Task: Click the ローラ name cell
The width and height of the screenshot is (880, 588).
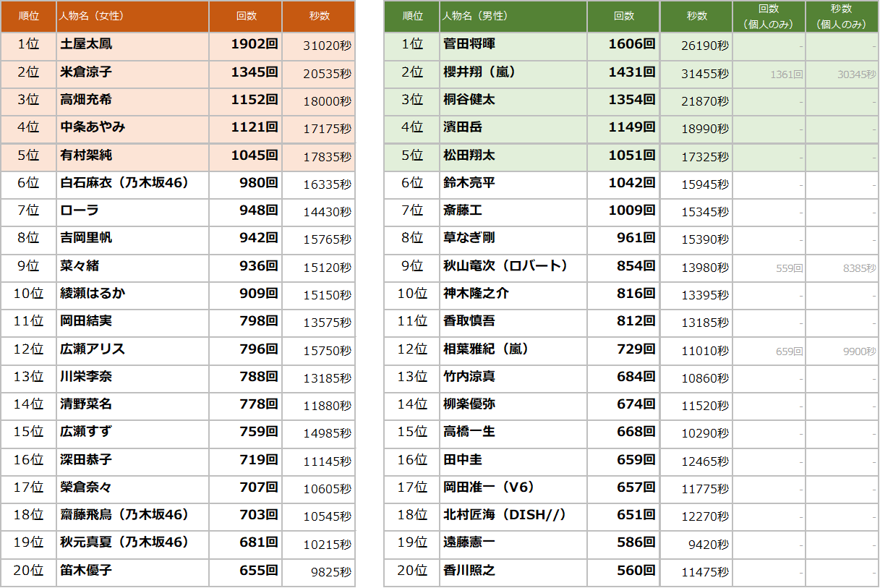Action: [x=132, y=210]
